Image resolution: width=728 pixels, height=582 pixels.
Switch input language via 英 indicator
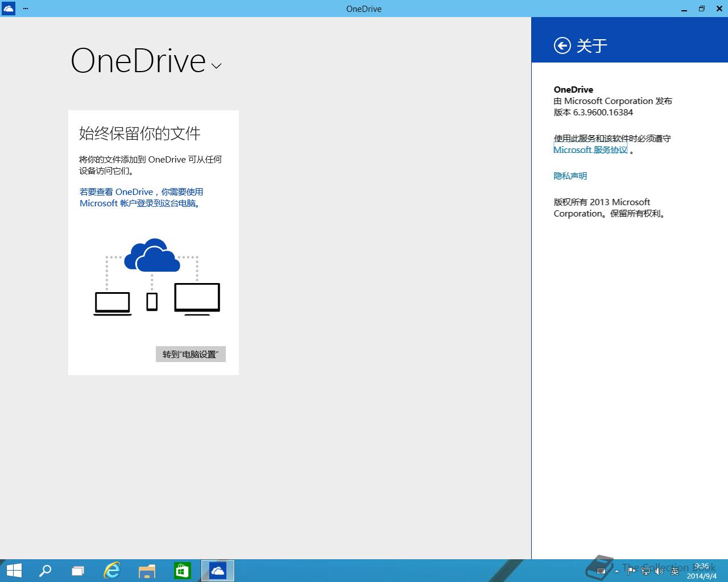coord(675,571)
